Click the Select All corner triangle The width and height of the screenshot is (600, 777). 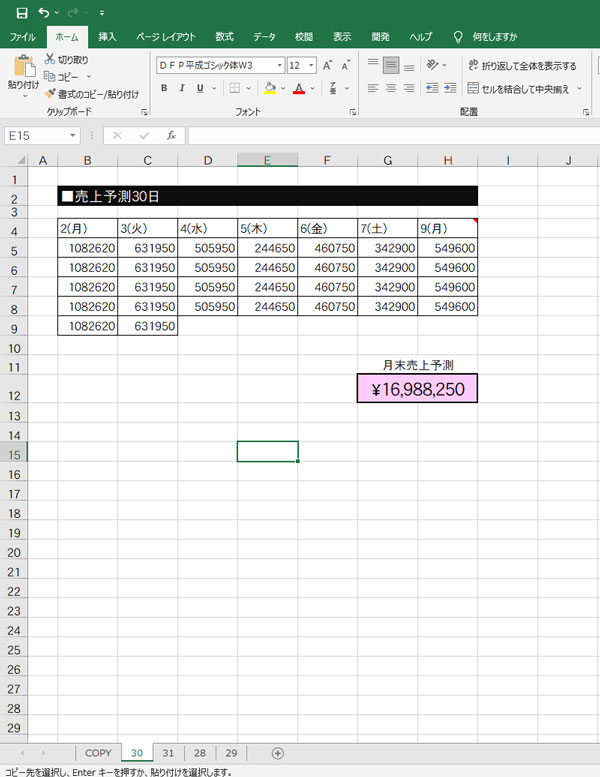point(20,160)
